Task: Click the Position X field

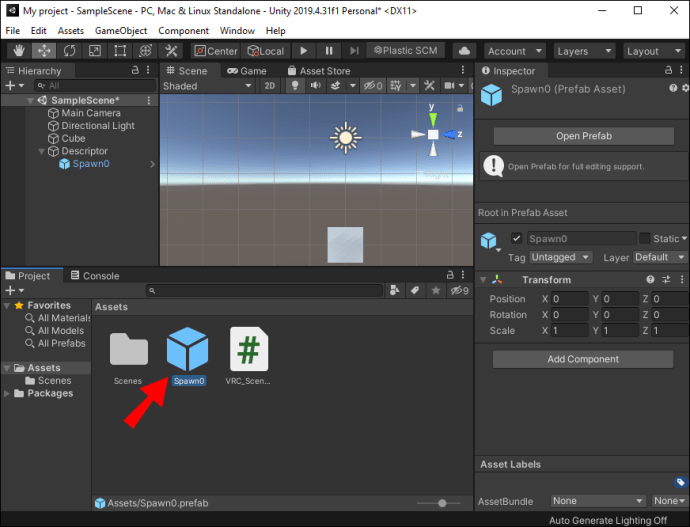Action: click(x=570, y=299)
